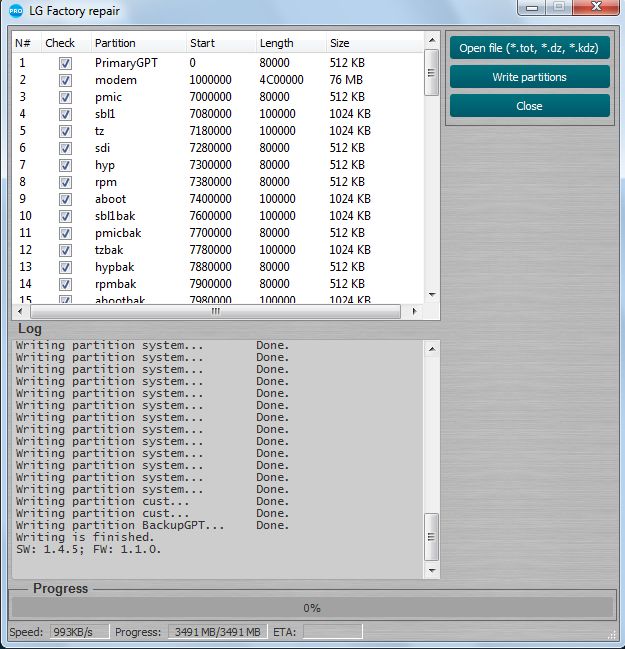
Task: Uncheck the rpmbak partition checkbox
Action: point(65,284)
